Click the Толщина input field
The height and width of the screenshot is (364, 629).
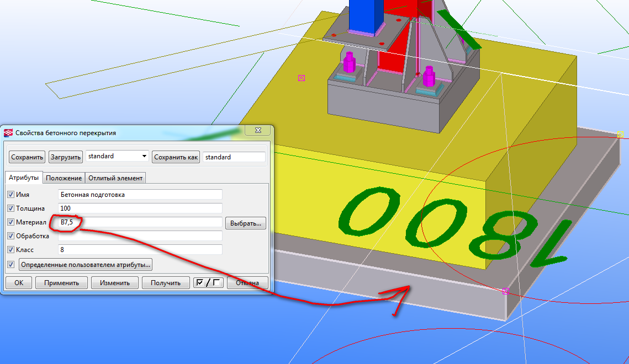(140, 208)
